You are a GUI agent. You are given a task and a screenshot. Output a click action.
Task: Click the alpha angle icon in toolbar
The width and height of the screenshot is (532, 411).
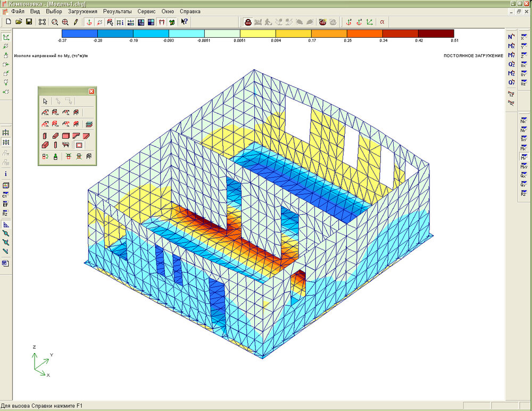pos(382,22)
